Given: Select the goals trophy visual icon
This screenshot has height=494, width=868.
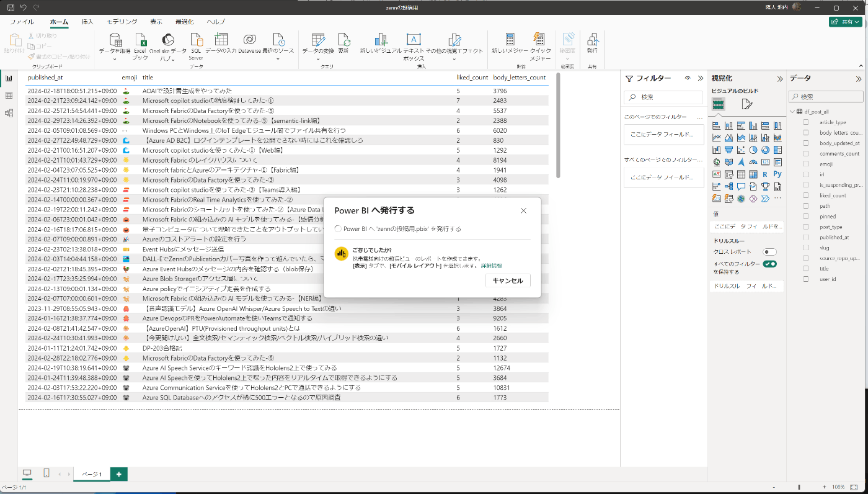Looking at the screenshot, I should (765, 186).
